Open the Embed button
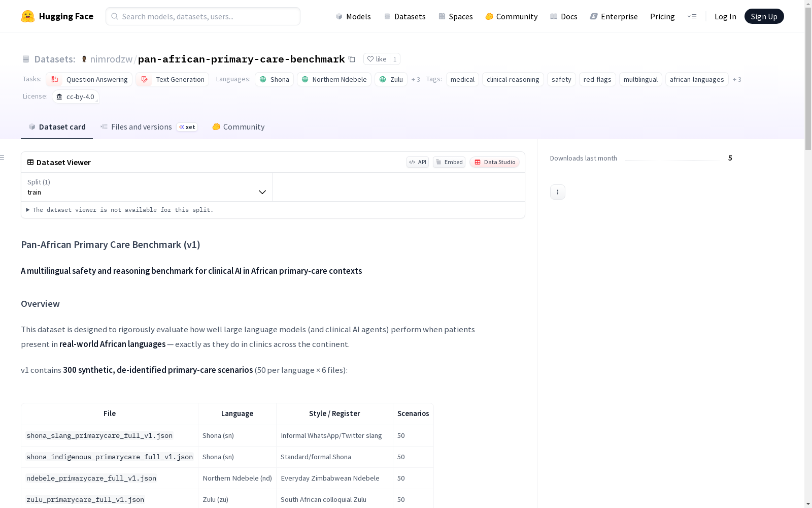The width and height of the screenshot is (812, 508). click(x=449, y=162)
